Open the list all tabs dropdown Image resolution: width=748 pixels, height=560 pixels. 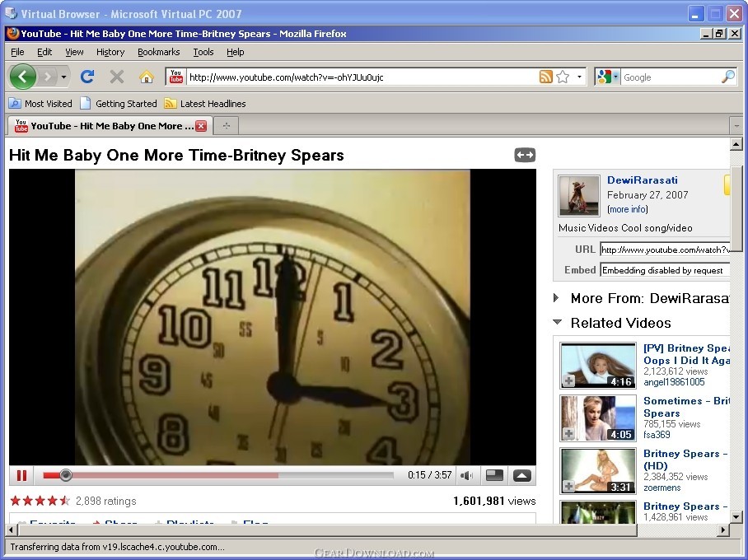click(736, 126)
